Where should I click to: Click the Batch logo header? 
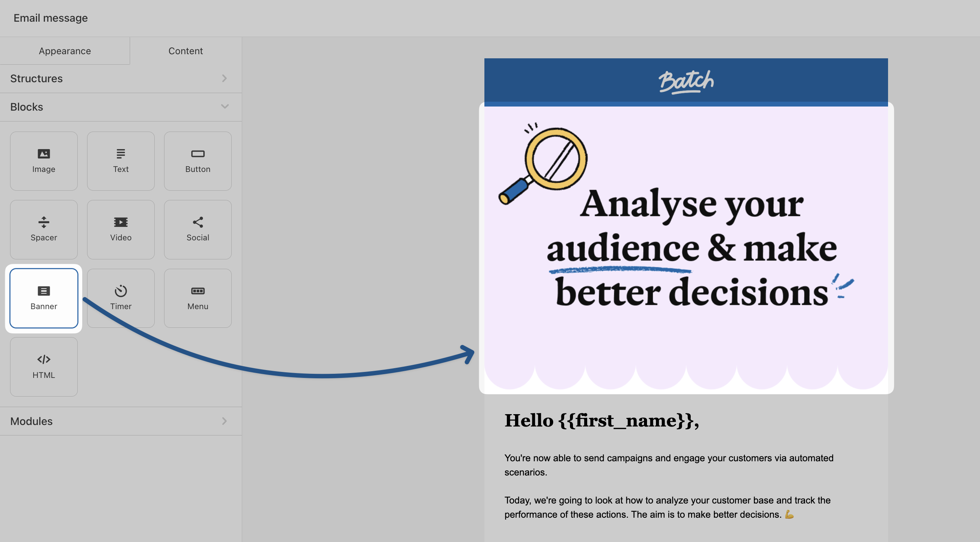coord(685,81)
